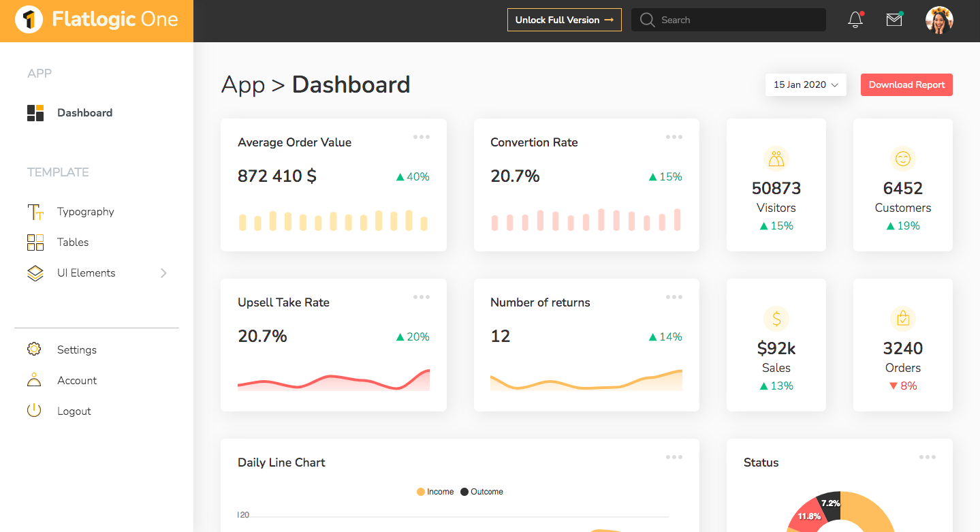Viewport: 980px width, 532px height.
Task: Open Number of returns three-dot menu
Action: (674, 297)
